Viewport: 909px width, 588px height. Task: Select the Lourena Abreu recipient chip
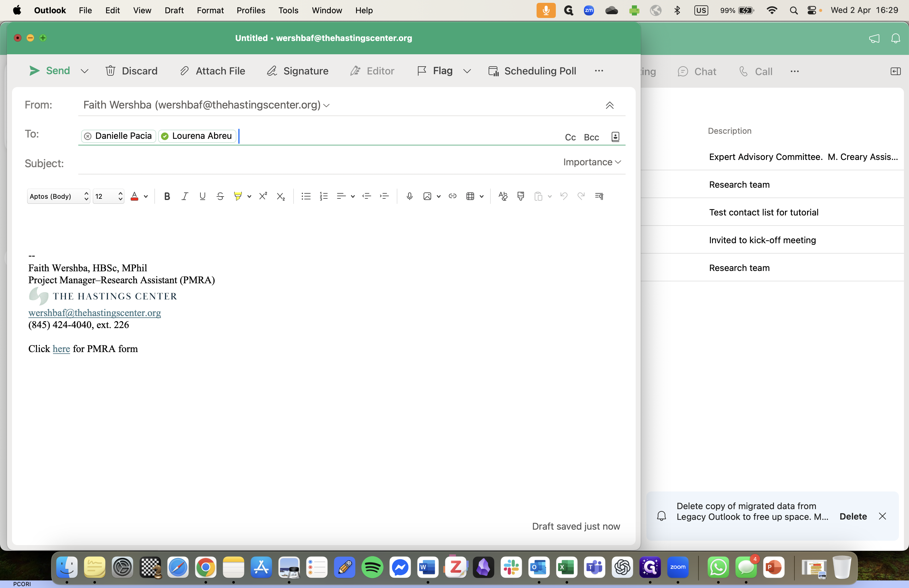point(197,136)
